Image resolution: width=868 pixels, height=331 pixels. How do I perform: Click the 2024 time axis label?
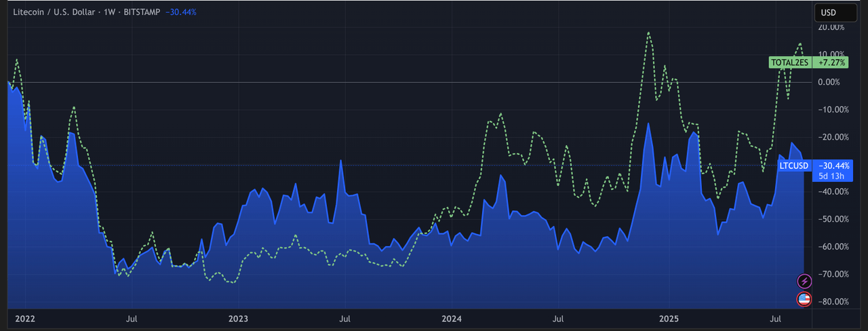451,318
